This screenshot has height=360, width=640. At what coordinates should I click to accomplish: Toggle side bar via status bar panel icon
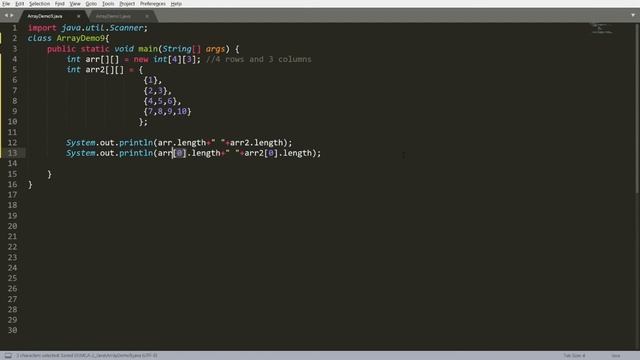click(8, 356)
